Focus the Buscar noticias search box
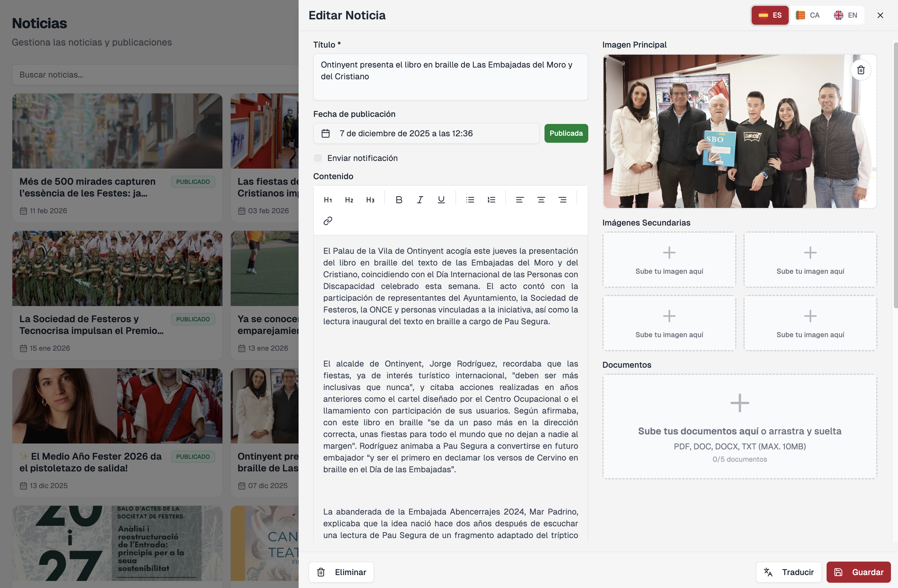The width and height of the screenshot is (898, 588). (x=155, y=75)
